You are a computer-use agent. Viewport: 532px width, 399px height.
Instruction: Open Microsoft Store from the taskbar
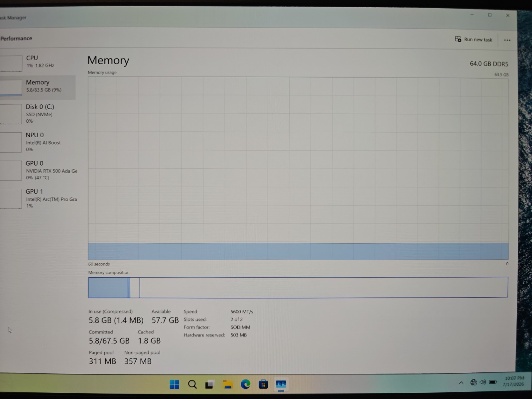[x=263, y=384]
